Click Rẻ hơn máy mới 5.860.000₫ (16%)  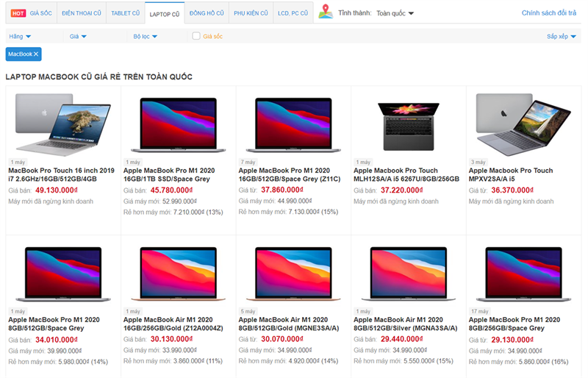coord(519,362)
